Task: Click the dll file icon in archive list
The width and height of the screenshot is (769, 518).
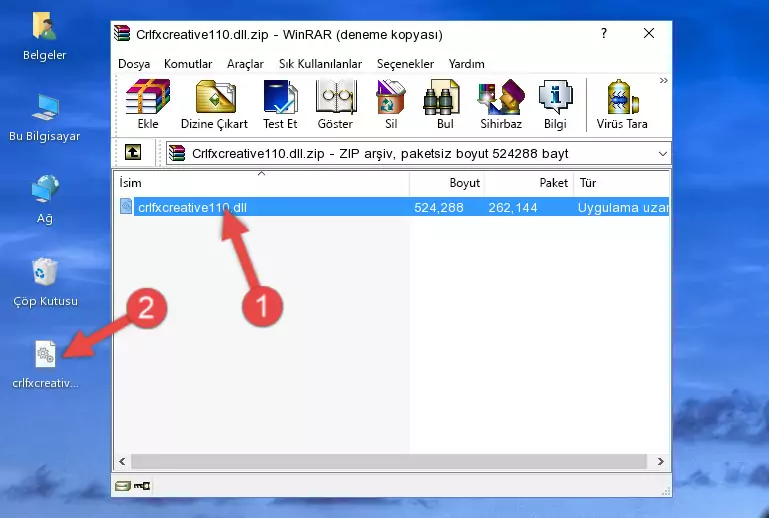Action: point(126,207)
